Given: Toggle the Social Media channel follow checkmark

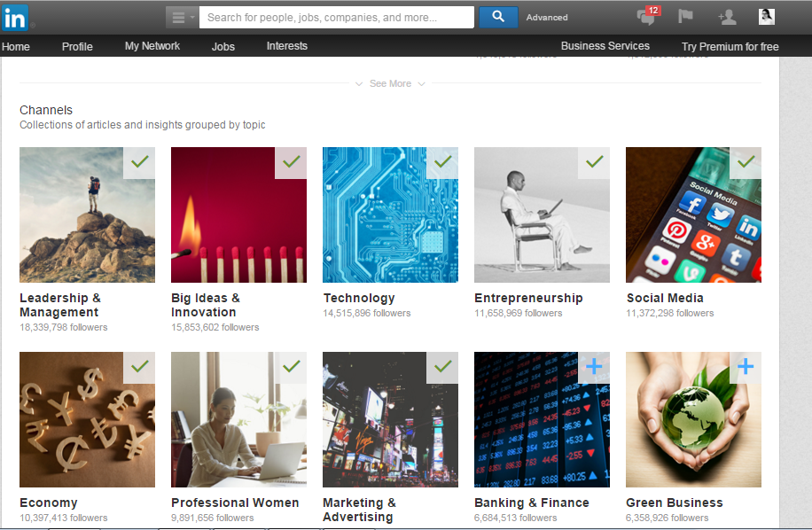Looking at the screenshot, I should [x=746, y=162].
